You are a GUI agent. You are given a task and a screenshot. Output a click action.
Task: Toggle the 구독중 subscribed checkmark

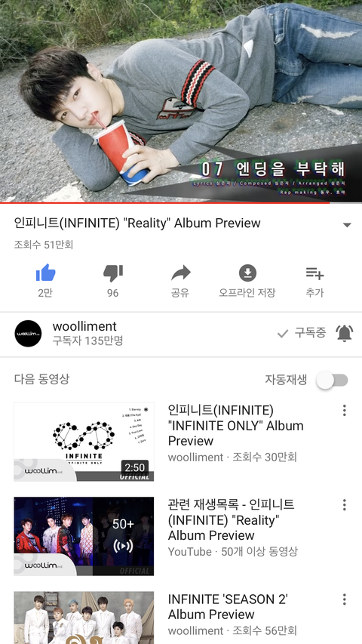(x=302, y=333)
